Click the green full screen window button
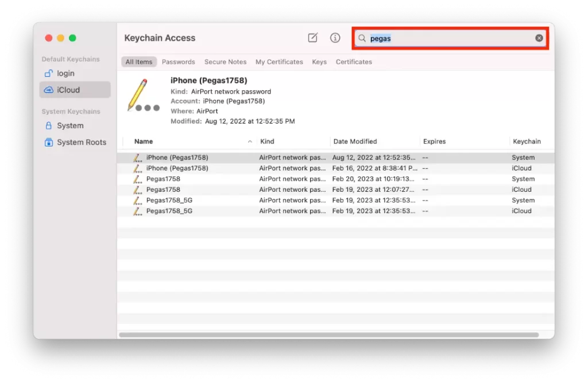 pyautogui.click(x=72, y=38)
